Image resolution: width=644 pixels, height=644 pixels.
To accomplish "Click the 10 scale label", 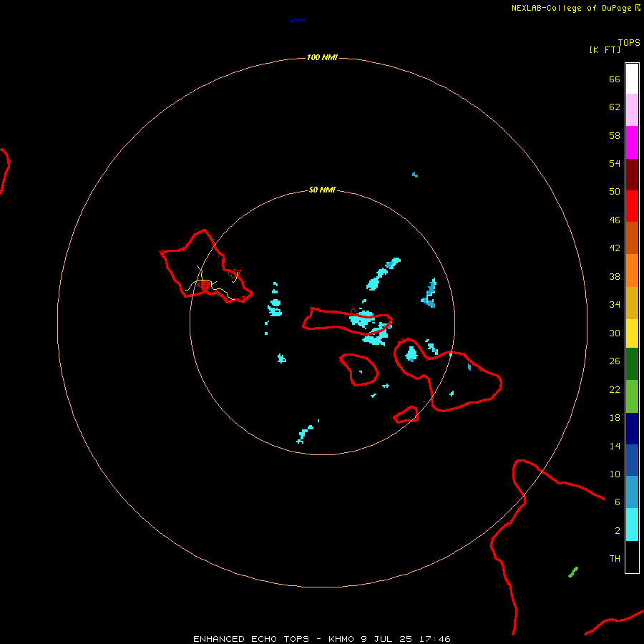I will click(x=615, y=474).
